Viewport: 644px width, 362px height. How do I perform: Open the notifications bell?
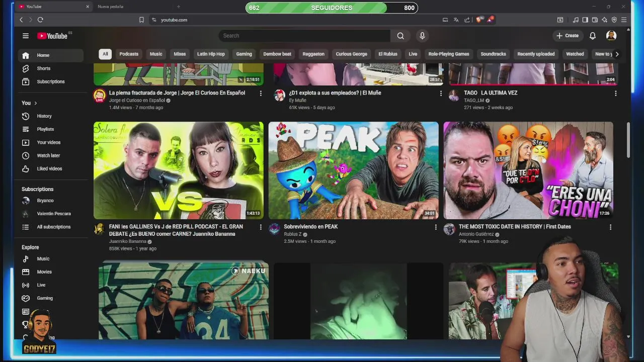tap(593, 36)
